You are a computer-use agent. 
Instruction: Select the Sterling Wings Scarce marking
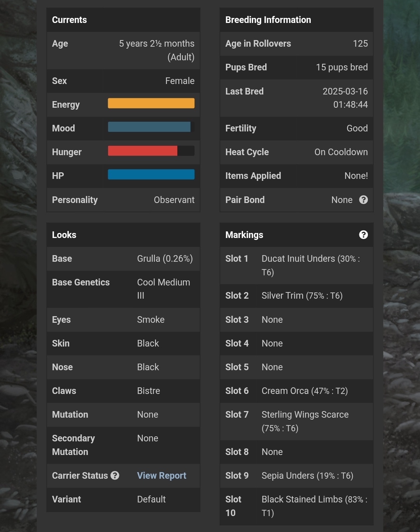pyautogui.click(x=305, y=421)
